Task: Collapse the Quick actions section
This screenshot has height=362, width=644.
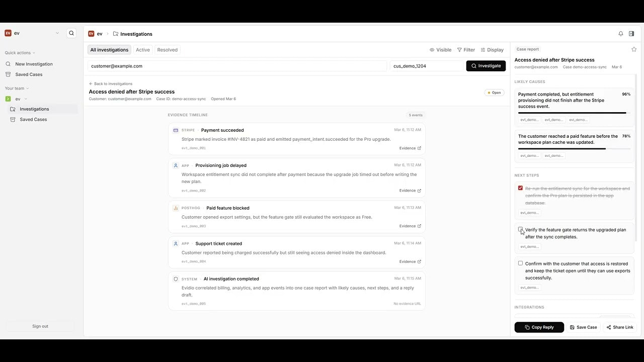Action: pos(33,52)
